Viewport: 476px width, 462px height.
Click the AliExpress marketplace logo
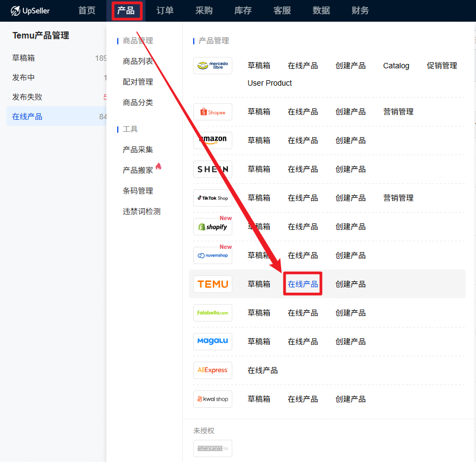(213, 370)
